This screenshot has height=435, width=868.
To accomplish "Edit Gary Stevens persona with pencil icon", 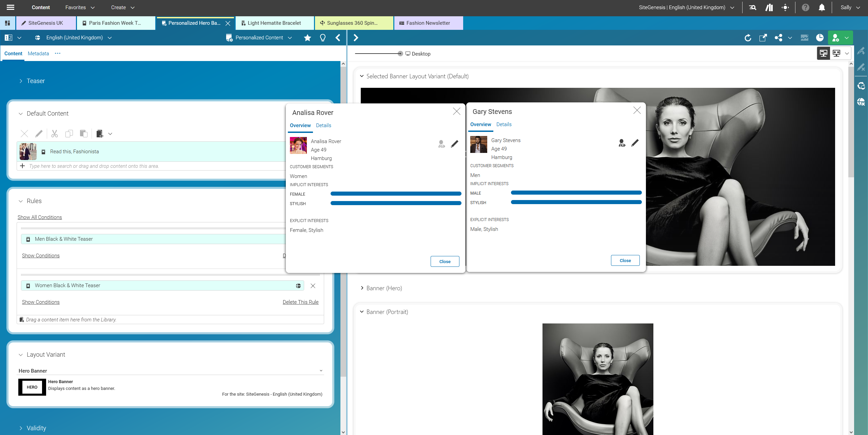I will coord(635,143).
